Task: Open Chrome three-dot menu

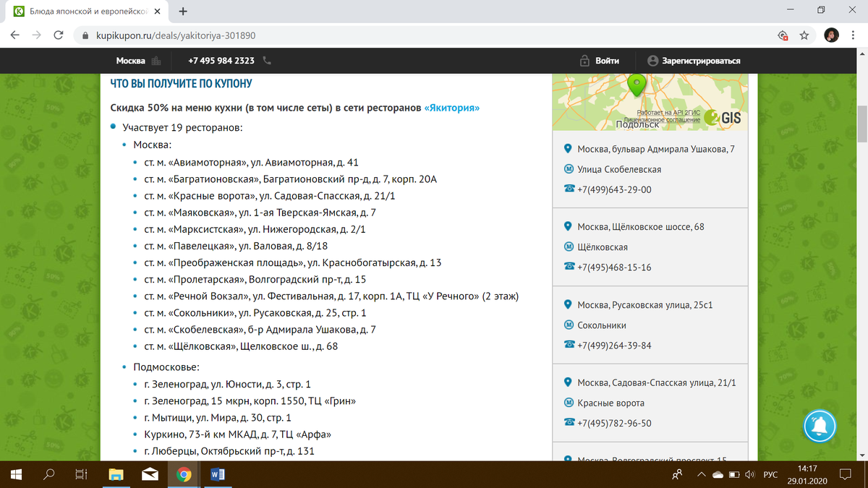Action: tap(854, 35)
